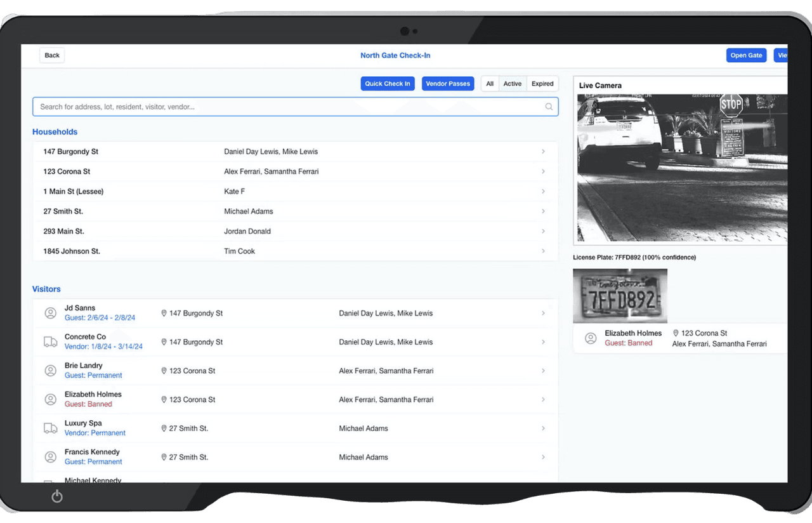The image size is (812, 523).
Task: Click the Quick Check In button
Action: pos(387,84)
